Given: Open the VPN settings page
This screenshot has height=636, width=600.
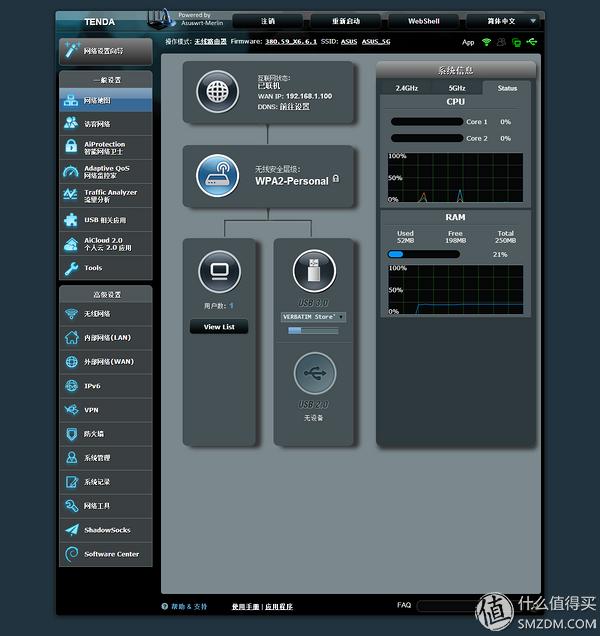Looking at the screenshot, I should 105,410.
